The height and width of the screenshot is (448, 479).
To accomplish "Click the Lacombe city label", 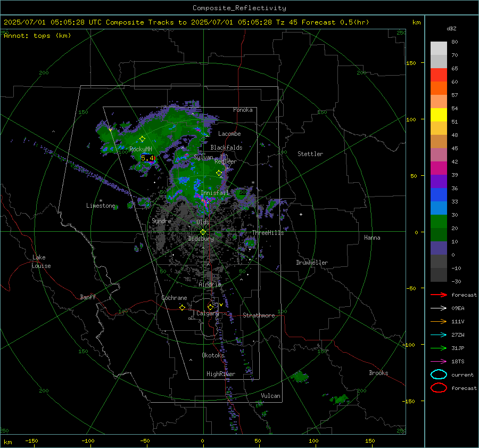I will click(x=229, y=134).
